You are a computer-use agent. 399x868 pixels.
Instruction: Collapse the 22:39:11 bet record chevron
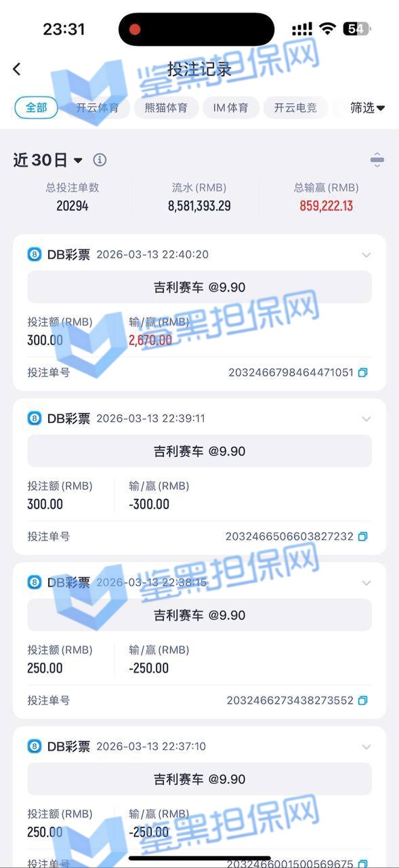(366, 419)
